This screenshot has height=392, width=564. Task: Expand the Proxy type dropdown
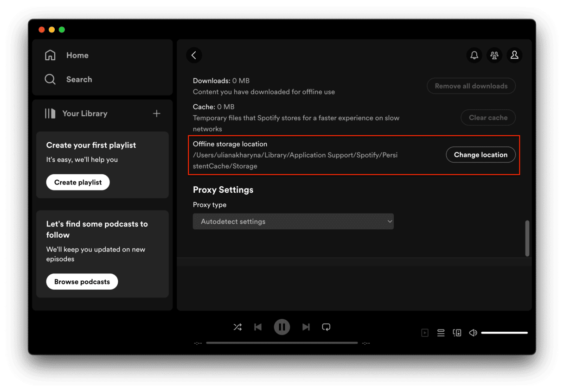point(293,221)
